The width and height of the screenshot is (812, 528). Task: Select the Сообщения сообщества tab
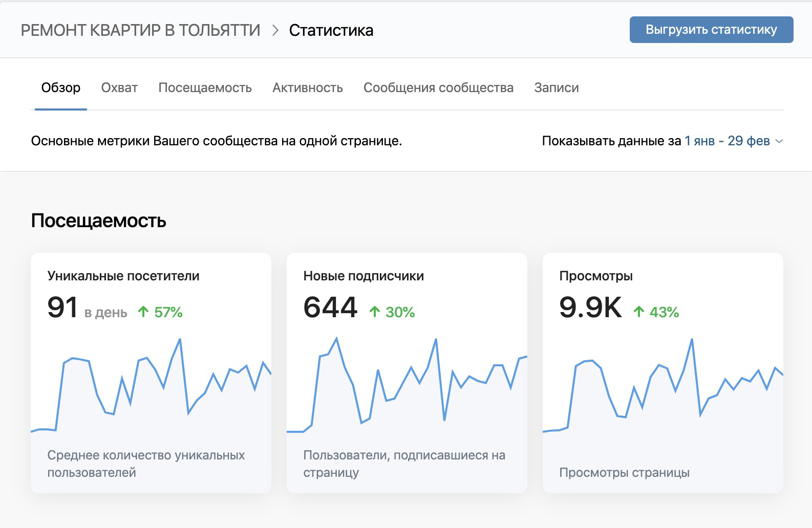pos(438,87)
